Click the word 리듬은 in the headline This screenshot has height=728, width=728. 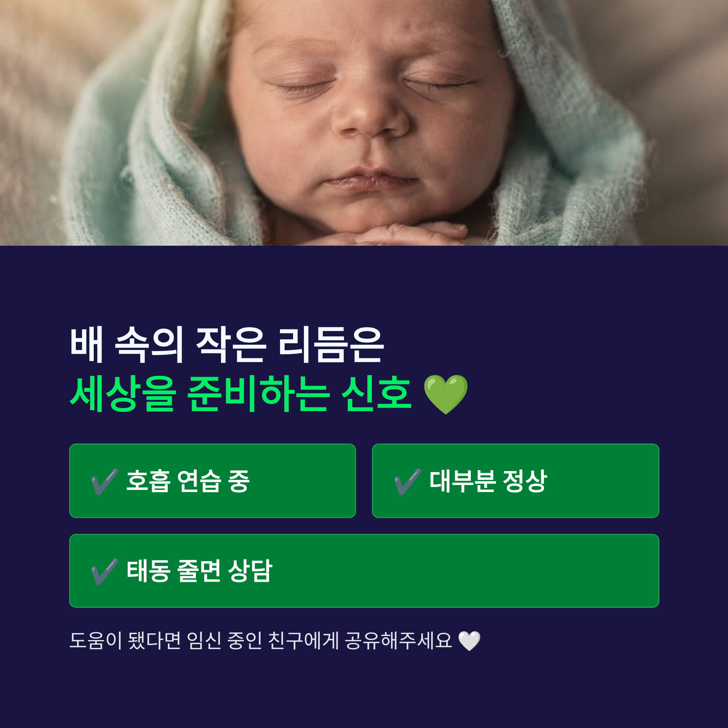pyautogui.click(x=332, y=345)
